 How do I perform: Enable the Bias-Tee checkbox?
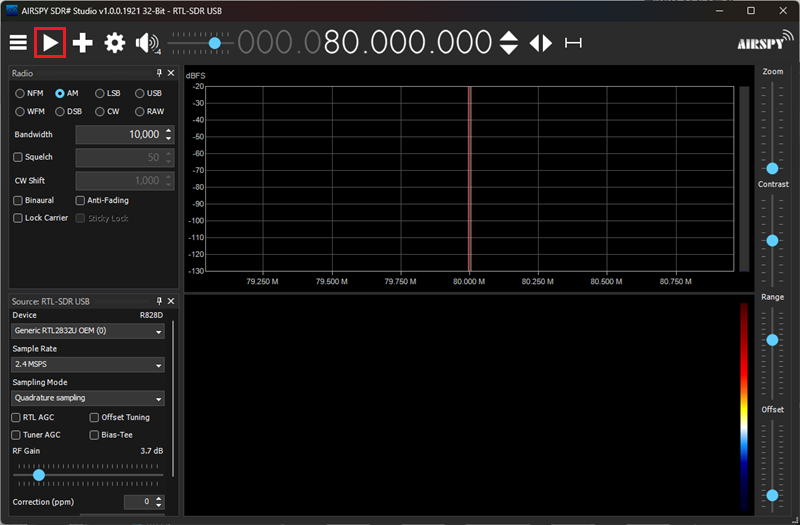[94, 435]
